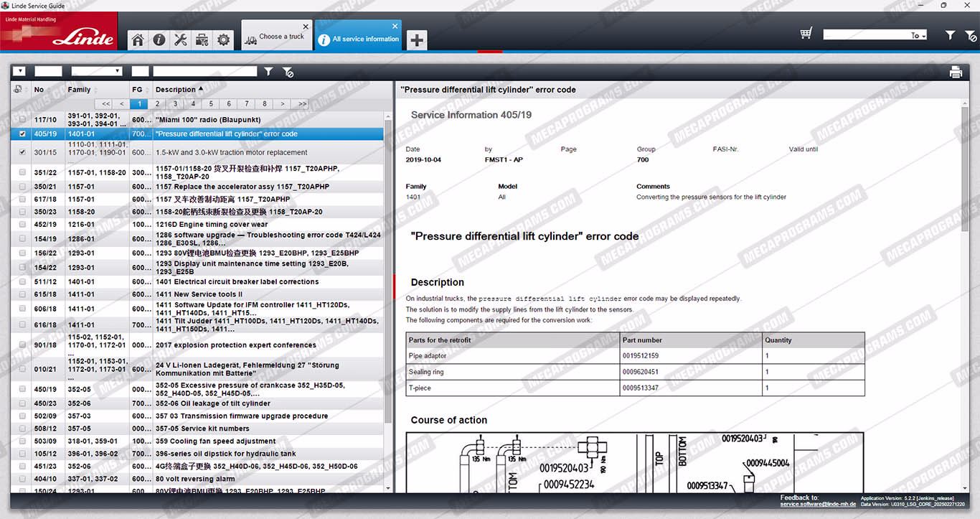Viewport: 980px width, 519px height.
Task: Uncheck the 405/19 row checkbox
Action: 22,134
